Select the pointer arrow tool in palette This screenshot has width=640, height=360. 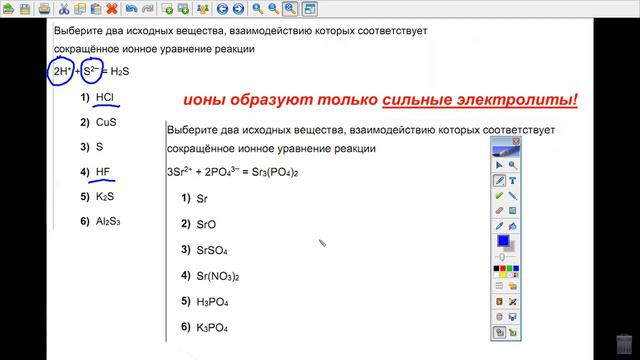pos(499,165)
